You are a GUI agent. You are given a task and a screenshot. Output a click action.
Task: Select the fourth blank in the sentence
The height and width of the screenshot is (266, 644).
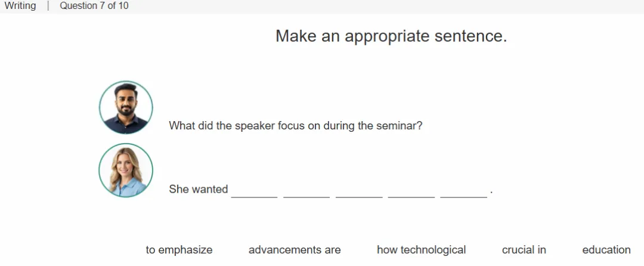[x=411, y=191]
